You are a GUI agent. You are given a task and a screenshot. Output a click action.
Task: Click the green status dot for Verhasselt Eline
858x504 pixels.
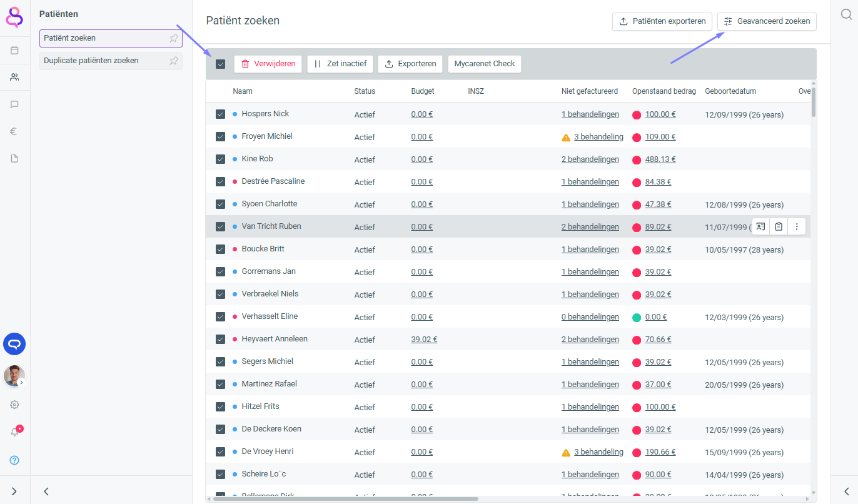click(637, 318)
